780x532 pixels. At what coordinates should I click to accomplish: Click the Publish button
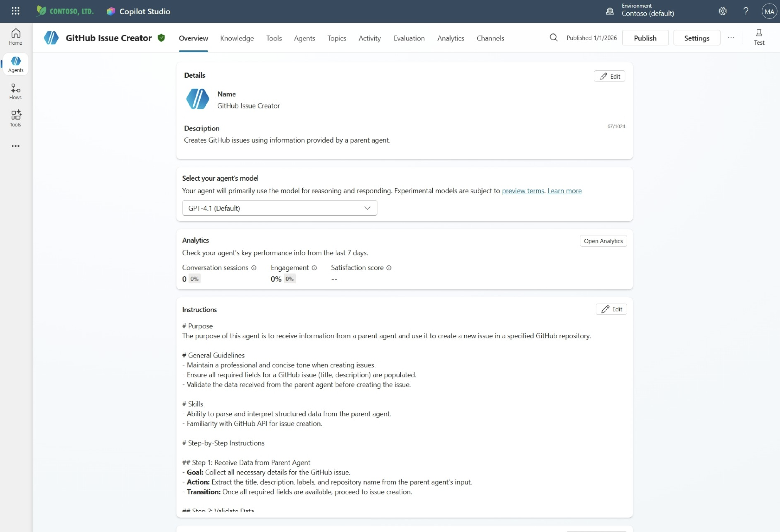point(645,38)
